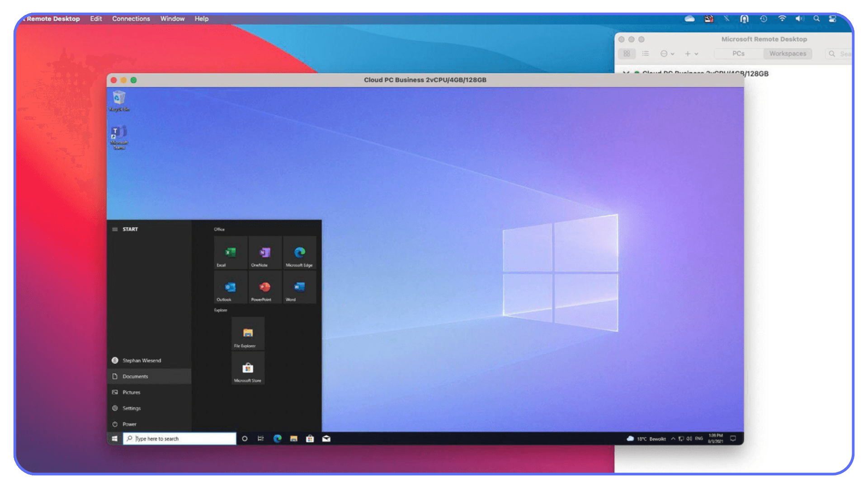The height and width of the screenshot is (488, 868).
Task: Click the cloud icon in mac menu bar
Action: [x=689, y=19]
